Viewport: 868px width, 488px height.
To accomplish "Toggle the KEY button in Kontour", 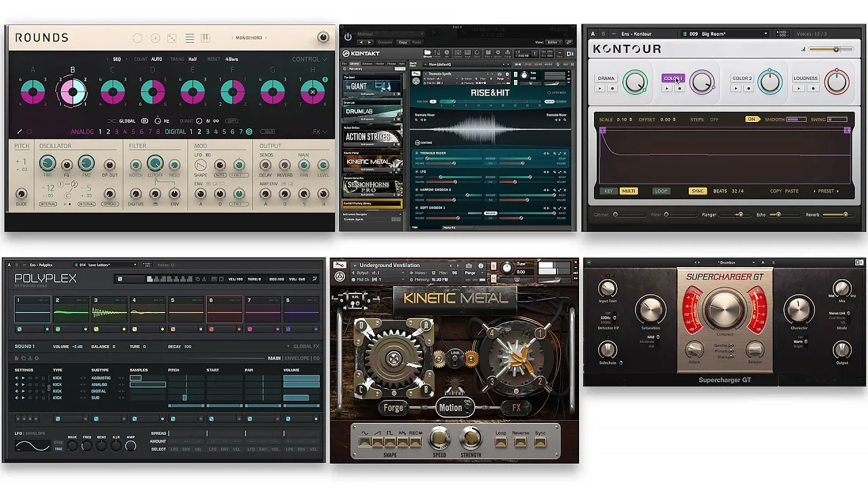I will (x=608, y=191).
